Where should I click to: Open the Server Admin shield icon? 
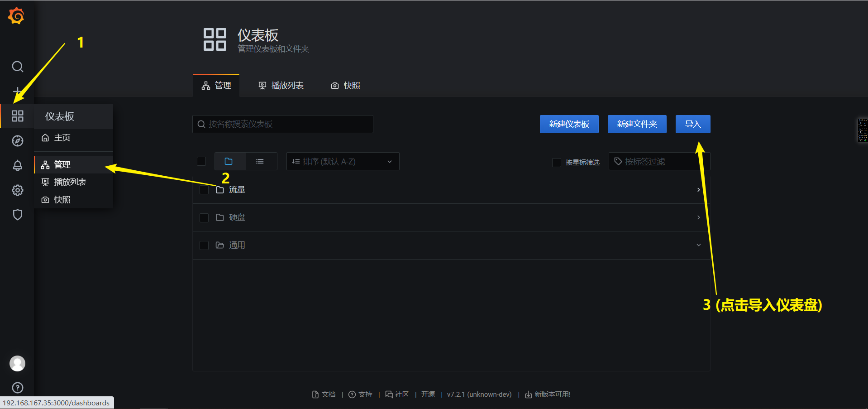[x=17, y=215]
